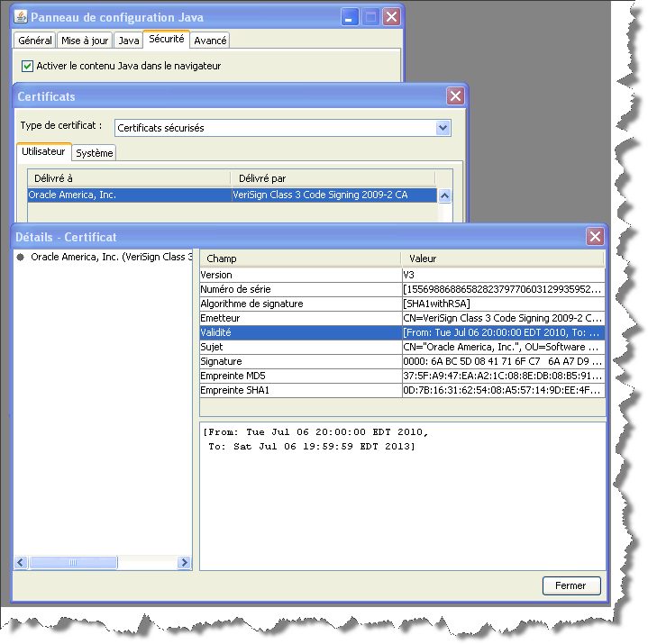Switch to the Général tab

coord(35,41)
